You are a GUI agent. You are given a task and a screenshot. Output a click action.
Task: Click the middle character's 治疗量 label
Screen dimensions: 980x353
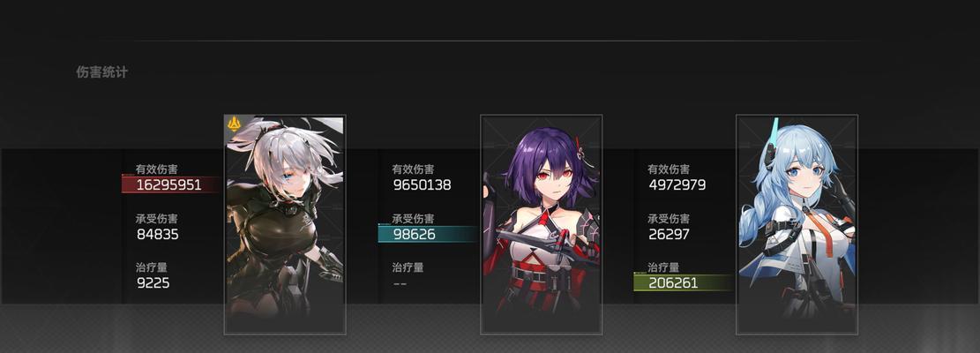[x=408, y=267]
